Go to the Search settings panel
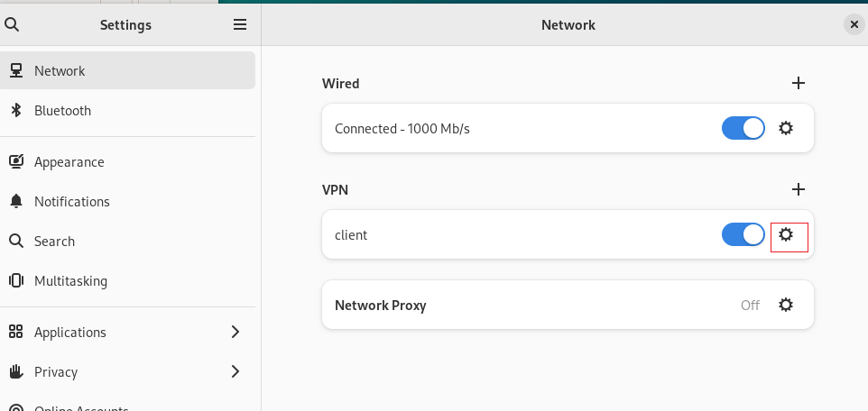 [127, 242]
